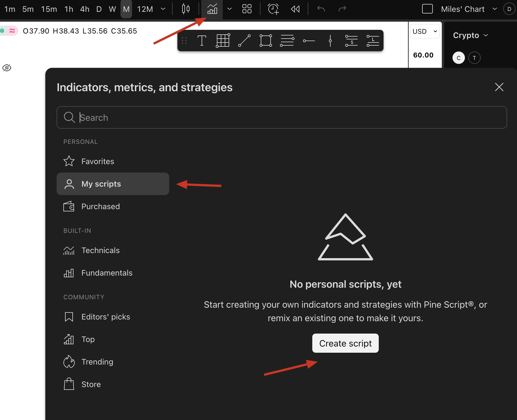Click the Favorites star icon
The height and width of the screenshot is (420, 517).
pos(69,161)
